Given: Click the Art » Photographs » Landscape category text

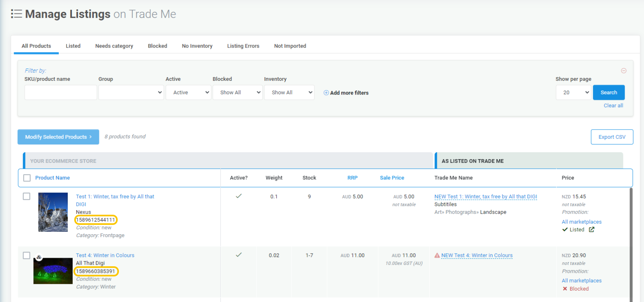Looking at the screenshot, I should [470, 212].
